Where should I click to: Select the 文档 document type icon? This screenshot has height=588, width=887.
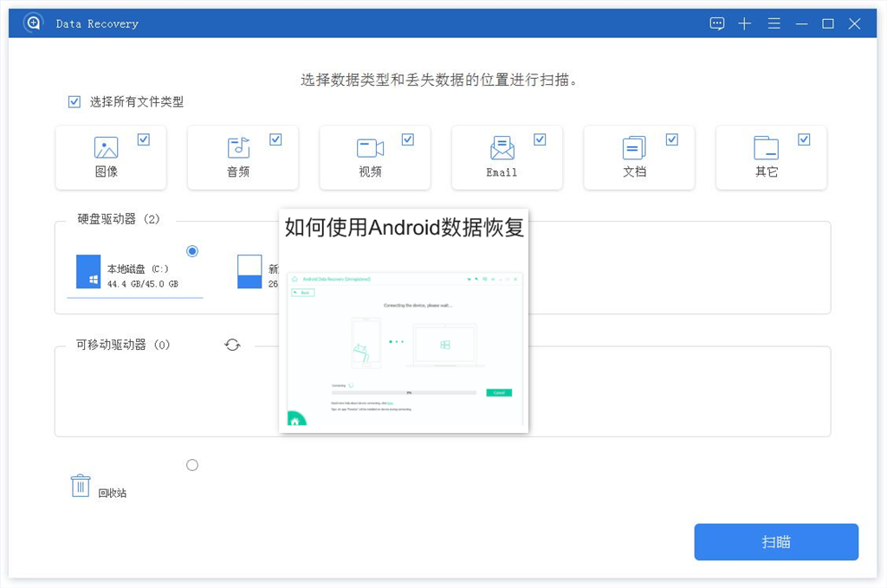[x=634, y=148]
